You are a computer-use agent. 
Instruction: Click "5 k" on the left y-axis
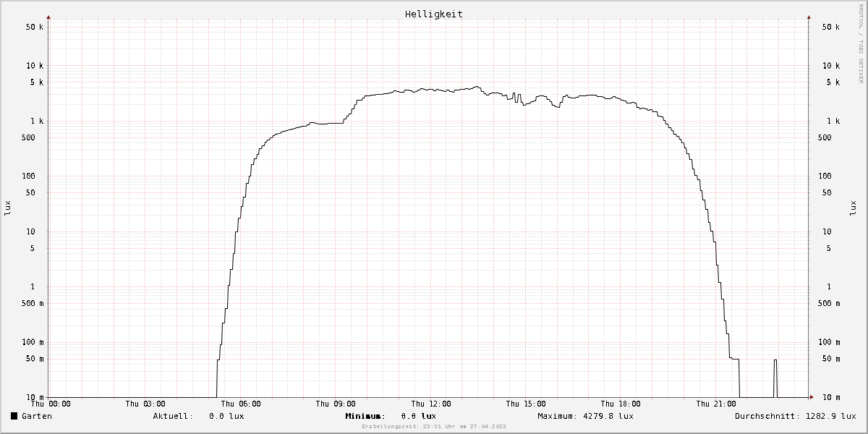click(x=36, y=82)
